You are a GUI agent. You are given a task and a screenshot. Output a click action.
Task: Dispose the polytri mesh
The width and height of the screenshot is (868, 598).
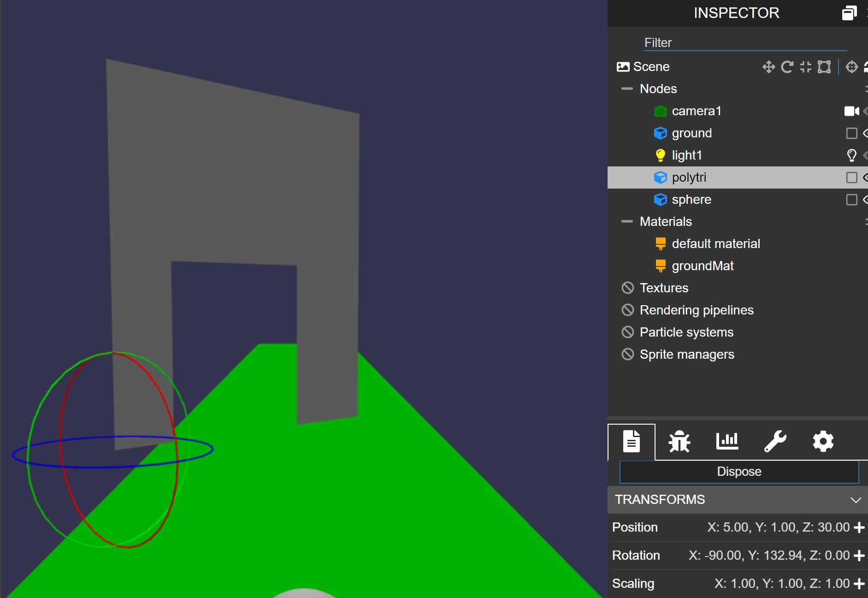tap(738, 471)
